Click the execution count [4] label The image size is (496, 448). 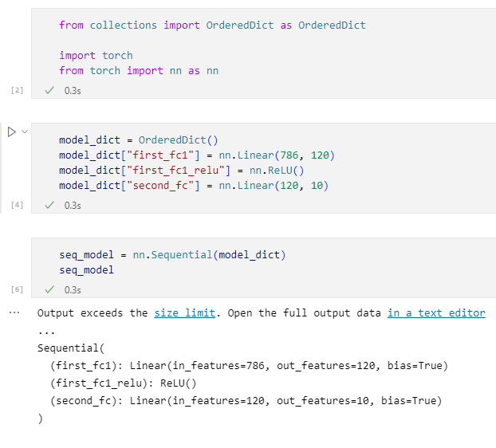(x=17, y=206)
